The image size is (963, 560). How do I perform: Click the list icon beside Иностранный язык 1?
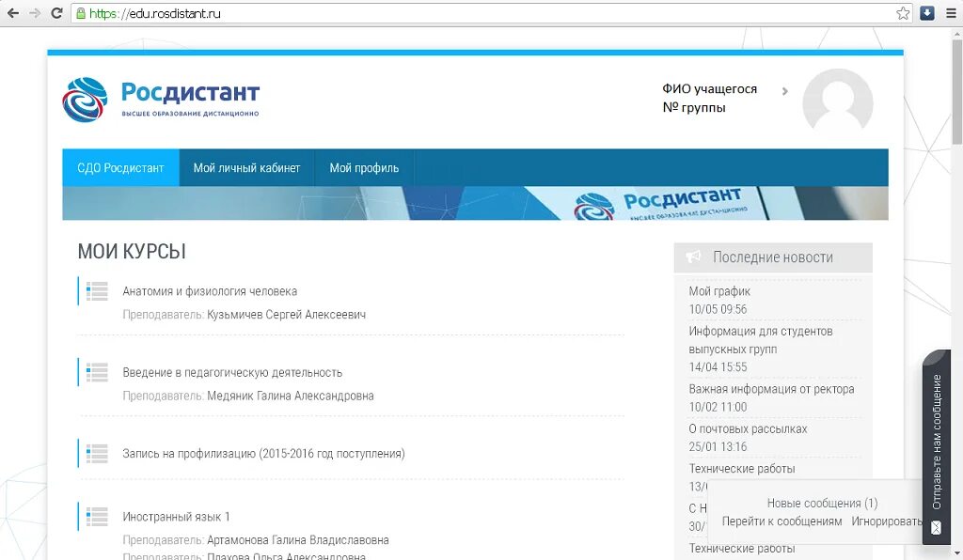tap(97, 517)
